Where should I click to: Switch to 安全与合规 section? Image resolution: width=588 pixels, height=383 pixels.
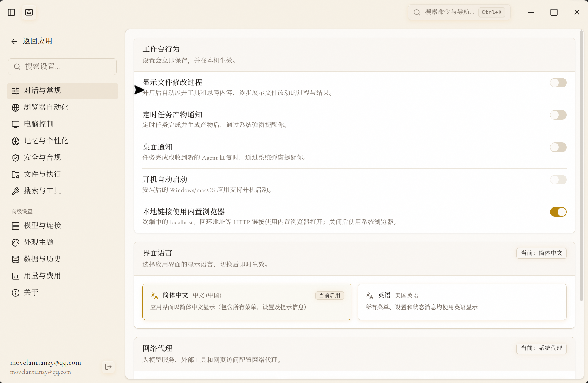point(62,158)
